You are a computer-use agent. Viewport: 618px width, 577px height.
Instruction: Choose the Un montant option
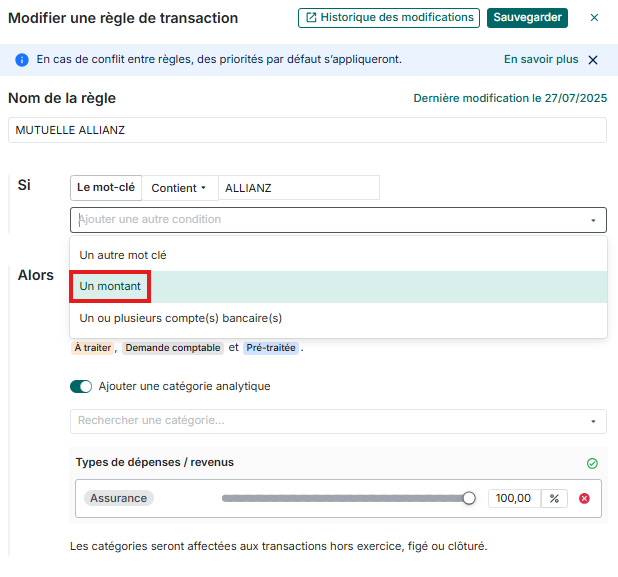coord(110,287)
